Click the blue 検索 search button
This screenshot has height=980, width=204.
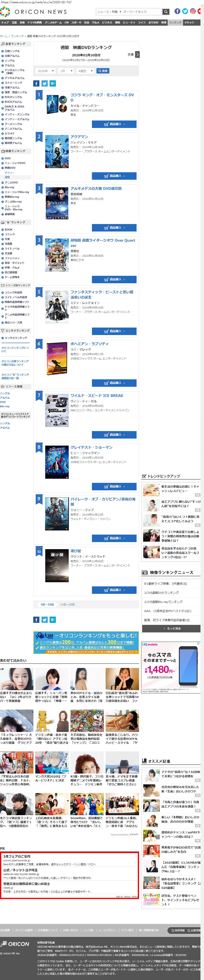coord(103,71)
